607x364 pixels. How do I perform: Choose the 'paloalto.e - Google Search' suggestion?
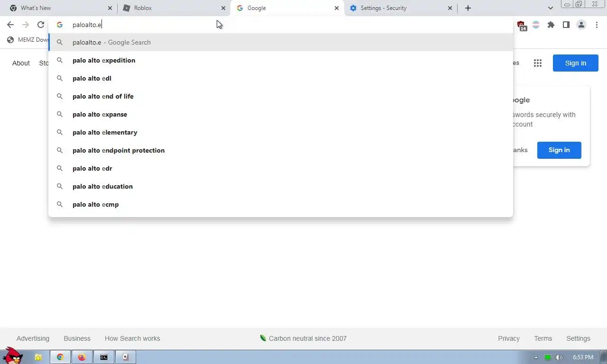(x=281, y=42)
